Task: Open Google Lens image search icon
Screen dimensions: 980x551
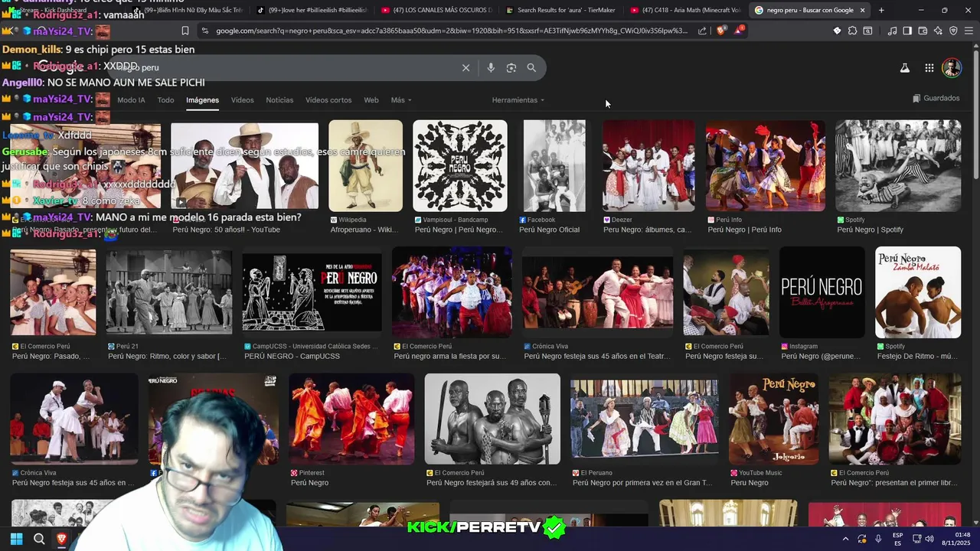Action: tap(511, 67)
